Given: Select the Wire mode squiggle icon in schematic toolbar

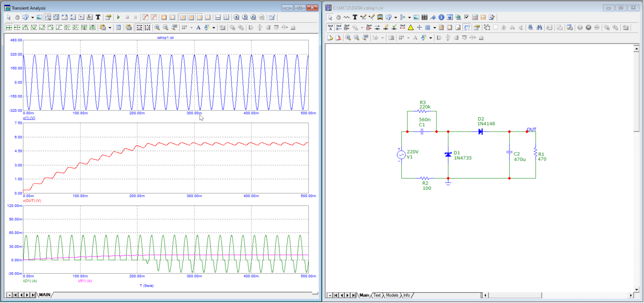Looking at the screenshot, I should (346, 17).
